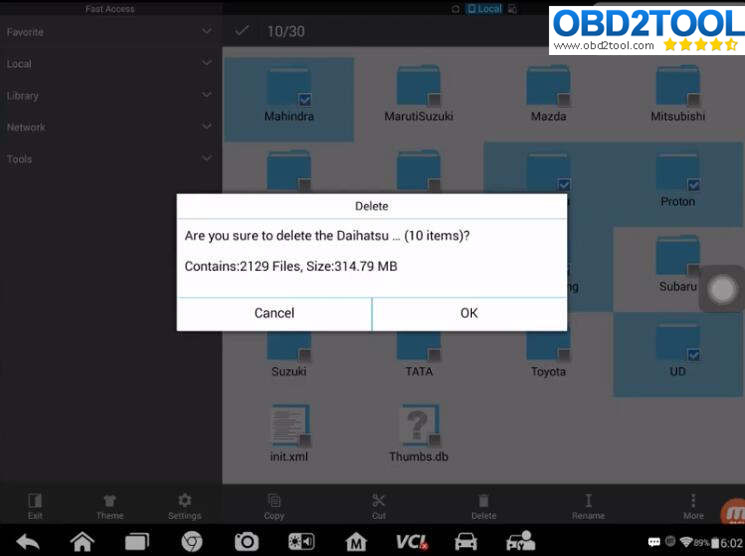Click the 10/30 selection count
This screenshot has width=745, height=556.
pos(286,31)
